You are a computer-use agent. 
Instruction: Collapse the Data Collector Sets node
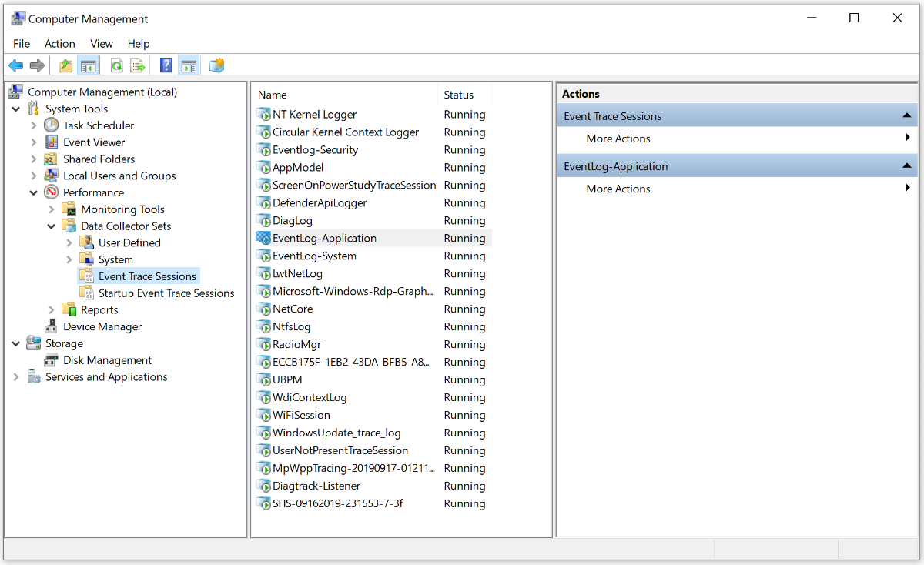(52, 226)
